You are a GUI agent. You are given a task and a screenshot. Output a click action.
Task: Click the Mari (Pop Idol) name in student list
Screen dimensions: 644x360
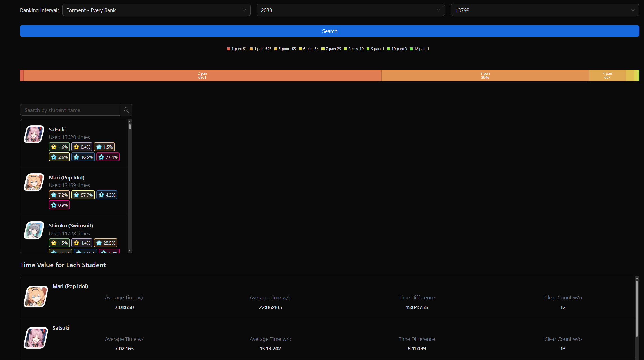(x=67, y=177)
